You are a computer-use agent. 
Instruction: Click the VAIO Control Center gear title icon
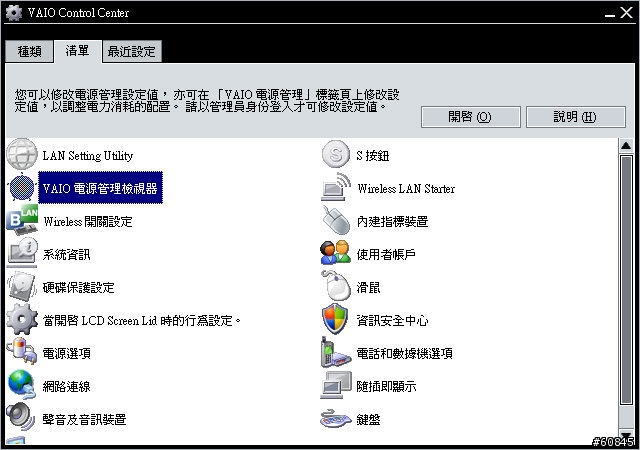(14, 13)
